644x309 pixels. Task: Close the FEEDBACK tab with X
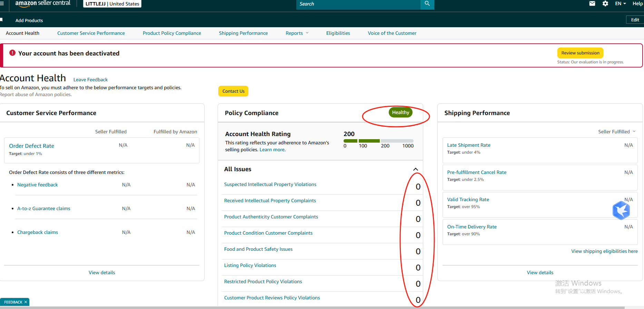[x=26, y=302]
